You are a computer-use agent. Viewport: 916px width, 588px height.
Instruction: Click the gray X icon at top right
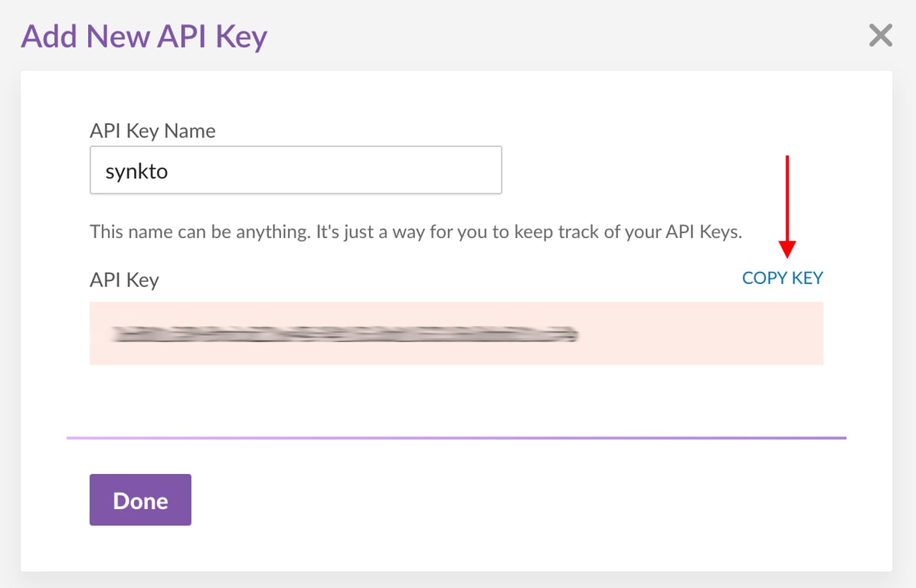point(881,35)
